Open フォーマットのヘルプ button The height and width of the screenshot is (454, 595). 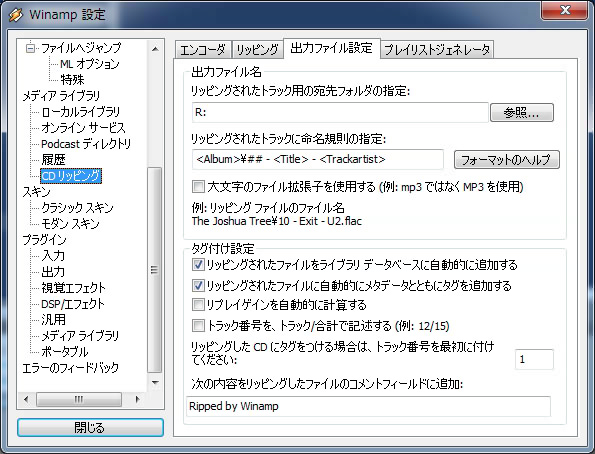507,159
